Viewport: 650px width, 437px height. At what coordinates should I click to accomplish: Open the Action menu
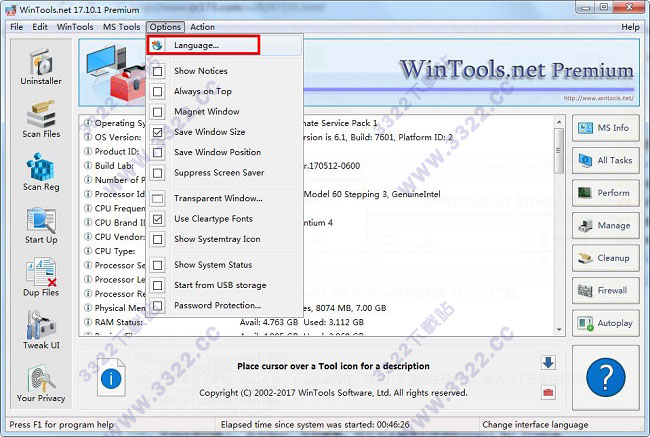202,27
